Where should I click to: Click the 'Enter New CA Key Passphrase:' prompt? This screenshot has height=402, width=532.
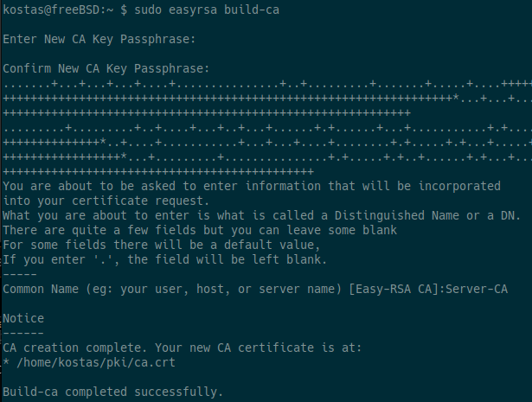(x=99, y=40)
